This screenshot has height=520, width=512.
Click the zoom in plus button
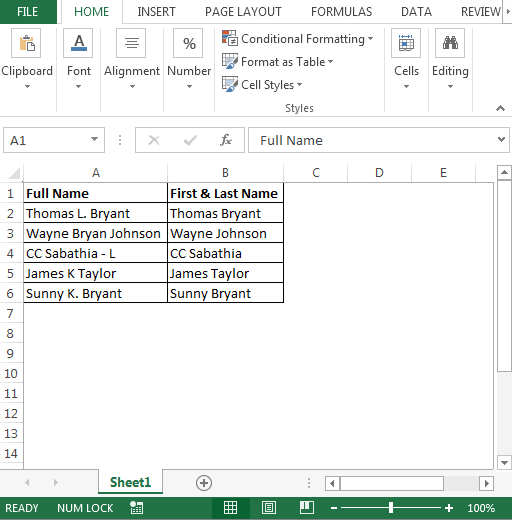tap(449, 508)
